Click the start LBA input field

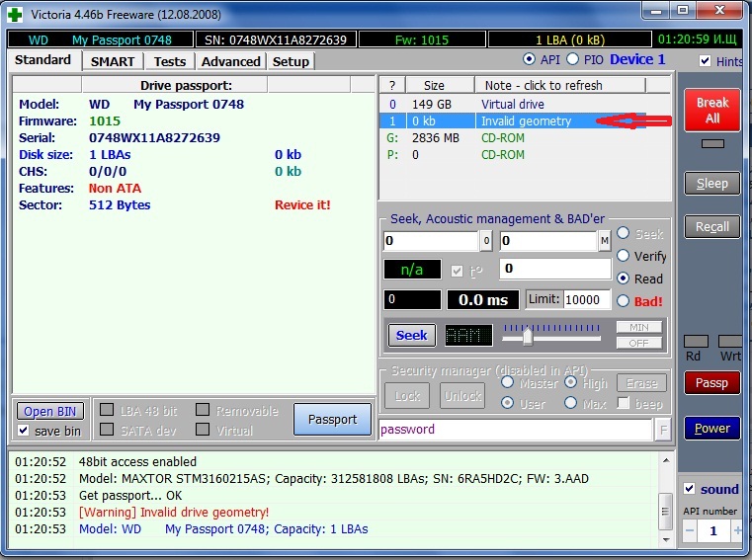click(431, 241)
